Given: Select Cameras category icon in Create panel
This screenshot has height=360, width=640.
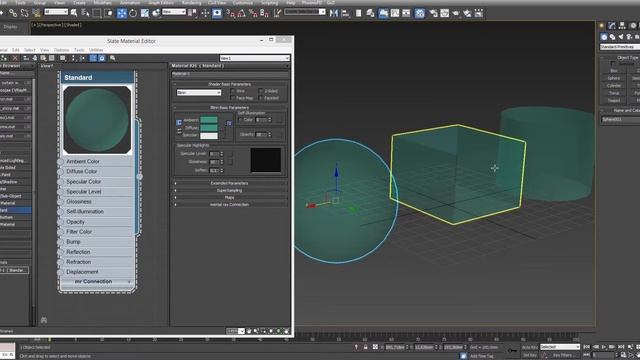Looking at the screenshot, I should [629, 37].
